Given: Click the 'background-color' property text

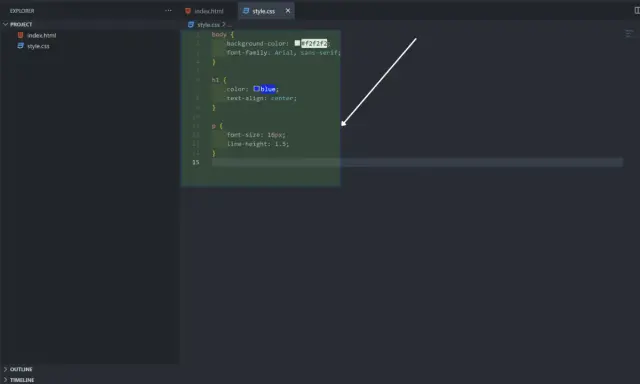Looking at the screenshot, I should click(255, 44).
